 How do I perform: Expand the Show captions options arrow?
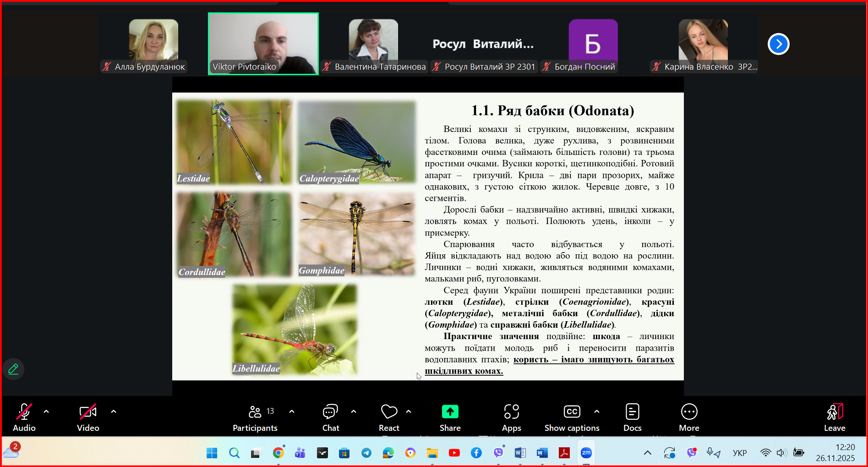click(x=597, y=412)
